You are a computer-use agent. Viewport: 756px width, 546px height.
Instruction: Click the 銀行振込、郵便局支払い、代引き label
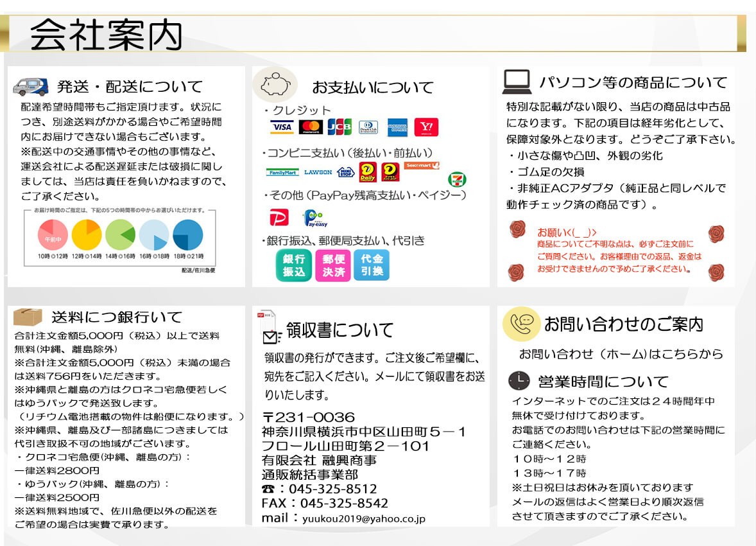pos(343,240)
